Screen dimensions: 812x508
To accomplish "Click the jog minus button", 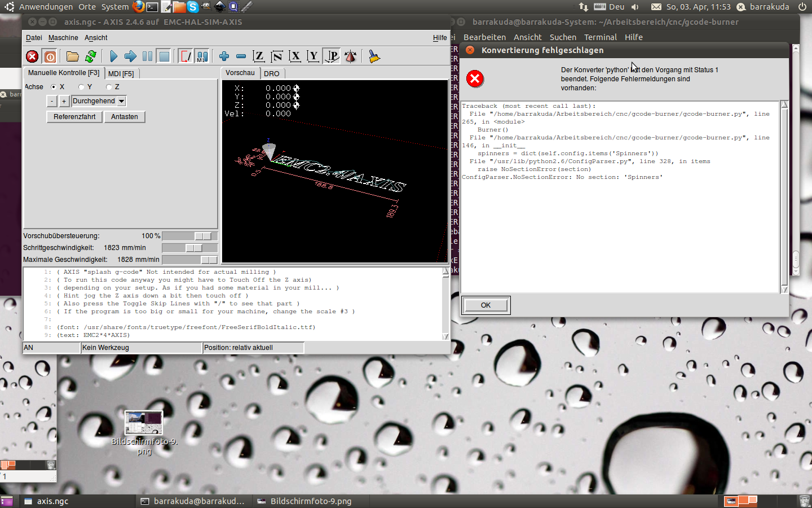I will click(x=52, y=101).
